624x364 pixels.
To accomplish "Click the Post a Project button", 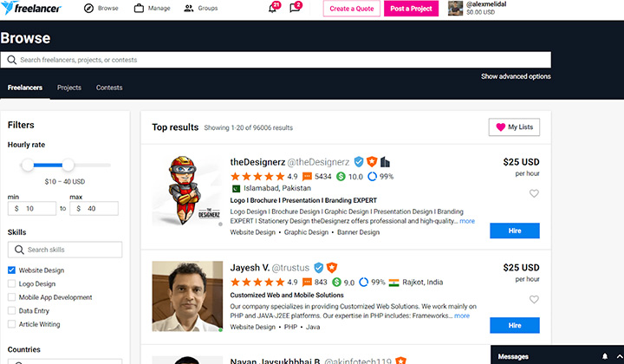I will (411, 9).
